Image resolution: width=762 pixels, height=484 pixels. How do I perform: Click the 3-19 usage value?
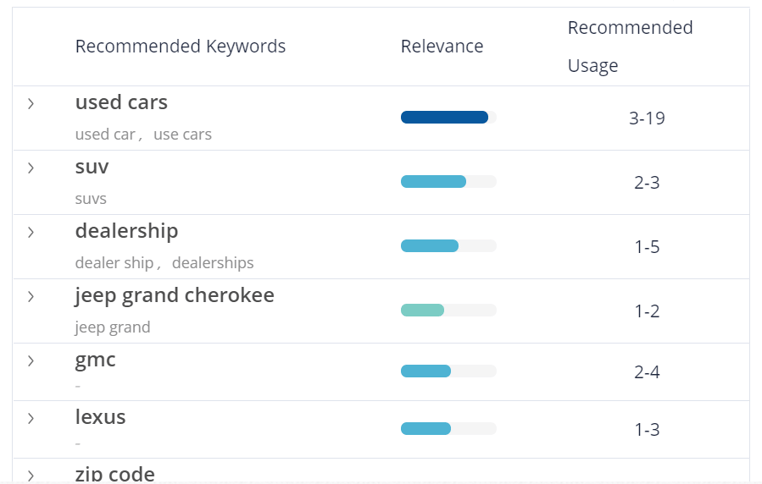tap(647, 118)
